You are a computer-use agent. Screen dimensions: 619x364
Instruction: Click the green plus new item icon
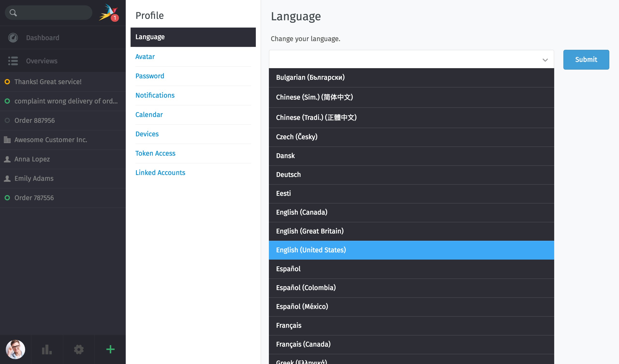coord(110,349)
